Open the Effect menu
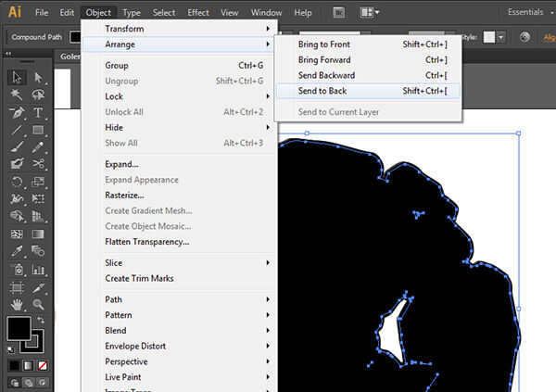556x392 pixels. tap(198, 13)
